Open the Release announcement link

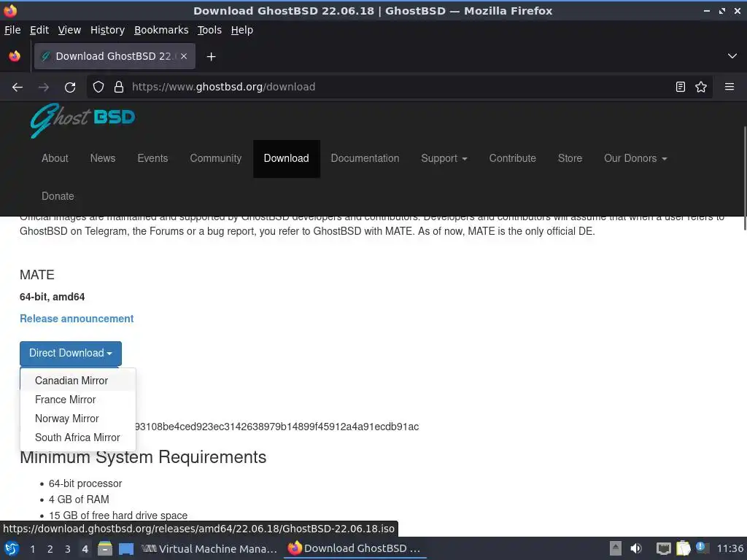tap(77, 319)
